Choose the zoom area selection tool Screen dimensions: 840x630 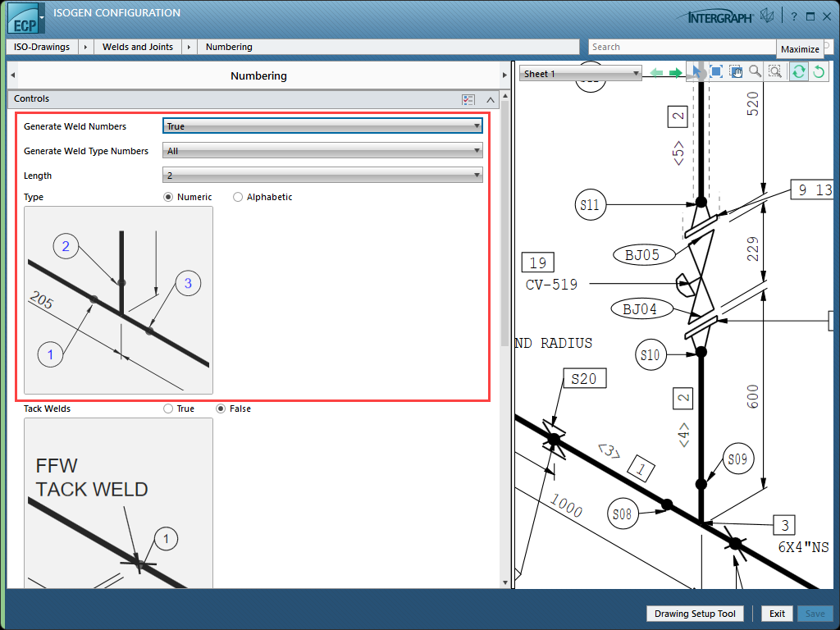pyautogui.click(x=775, y=73)
